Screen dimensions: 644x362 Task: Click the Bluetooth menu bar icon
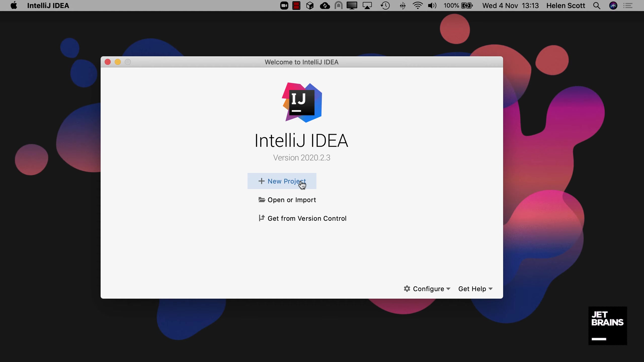[x=403, y=6]
